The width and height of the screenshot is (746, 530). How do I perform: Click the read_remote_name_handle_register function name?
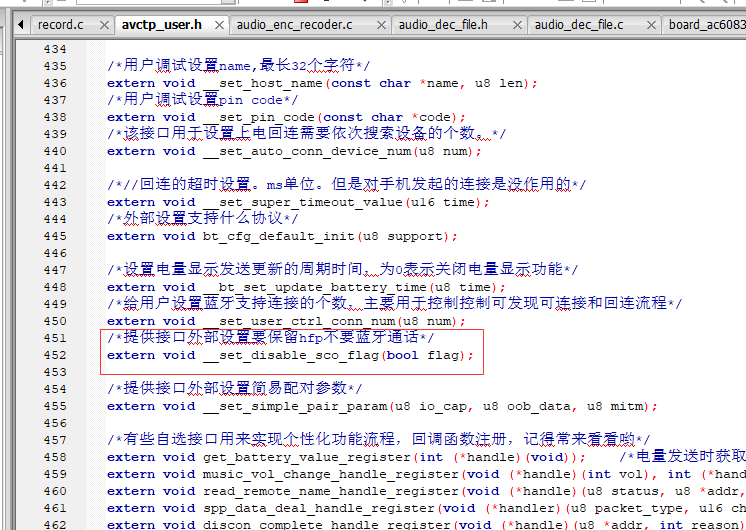tap(331, 491)
